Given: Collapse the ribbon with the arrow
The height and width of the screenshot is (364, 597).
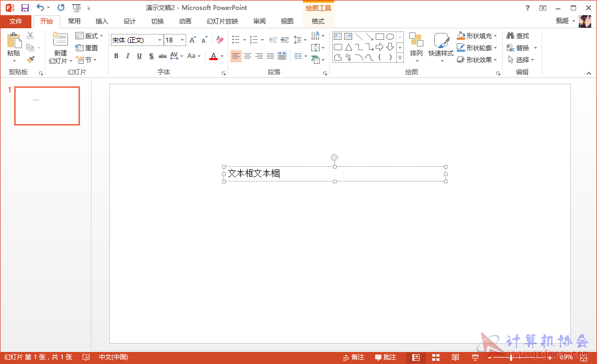Looking at the screenshot, I should coord(589,73).
